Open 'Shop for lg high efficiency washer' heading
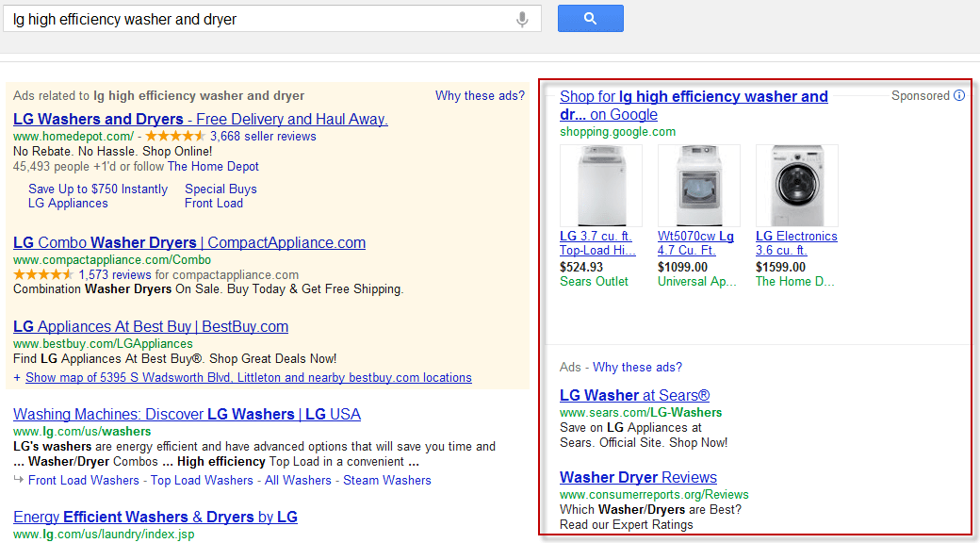Screen dimensions: 980x543 pyautogui.click(x=694, y=105)
